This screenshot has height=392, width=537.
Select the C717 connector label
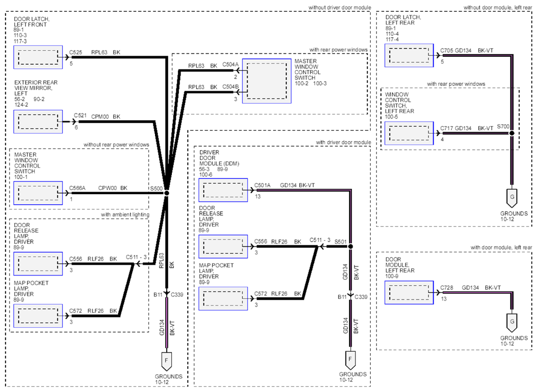(x=446, y=128)
